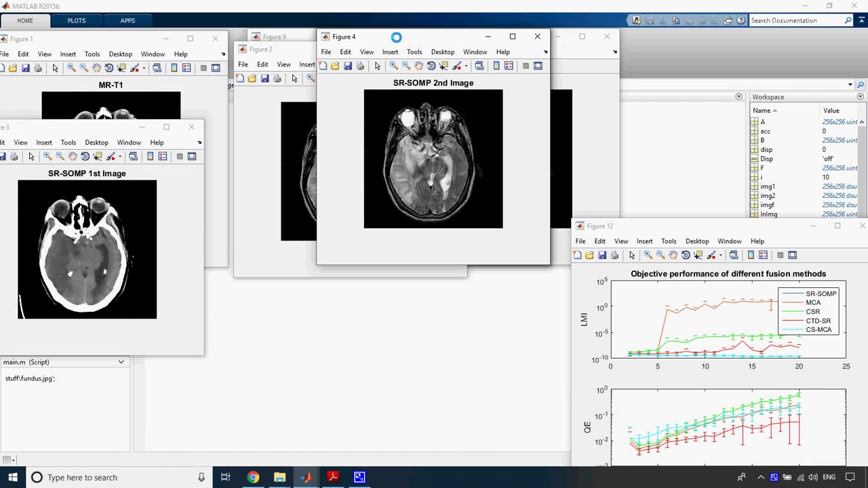Open Window menu in Figure 1
This screenshot has height=488, width=868.
tap(153, 54)
